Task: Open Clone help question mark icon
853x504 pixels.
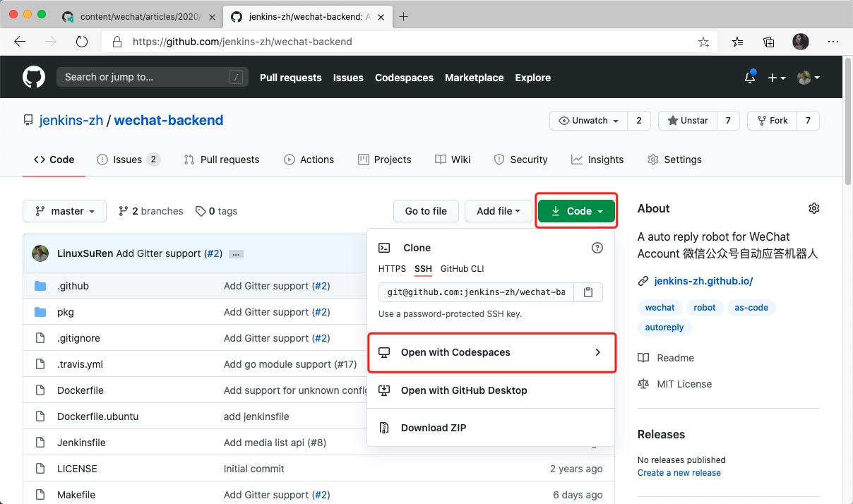Action: (597, 248)
